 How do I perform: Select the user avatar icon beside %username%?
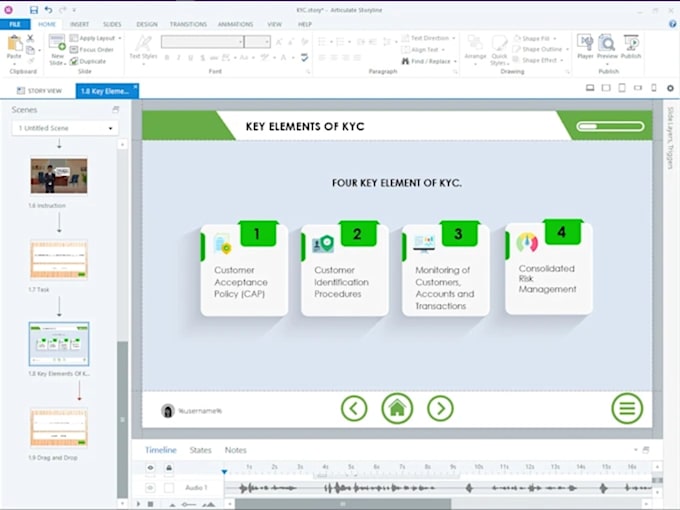pyautogui.click(x=167, y=411)
